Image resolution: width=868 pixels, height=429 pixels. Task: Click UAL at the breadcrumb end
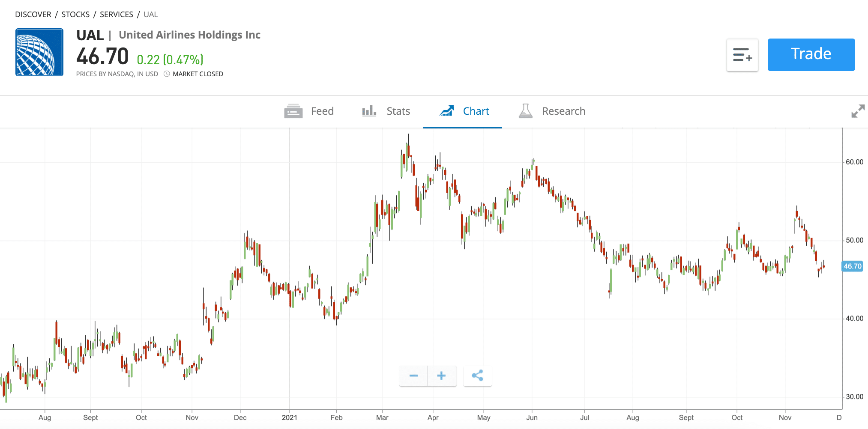[x=151, y=15]
